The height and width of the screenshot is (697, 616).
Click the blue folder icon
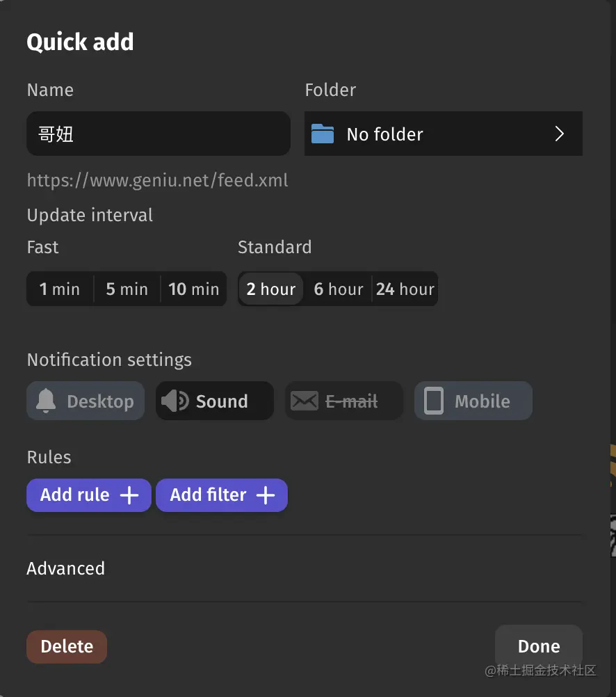[322, 134]
